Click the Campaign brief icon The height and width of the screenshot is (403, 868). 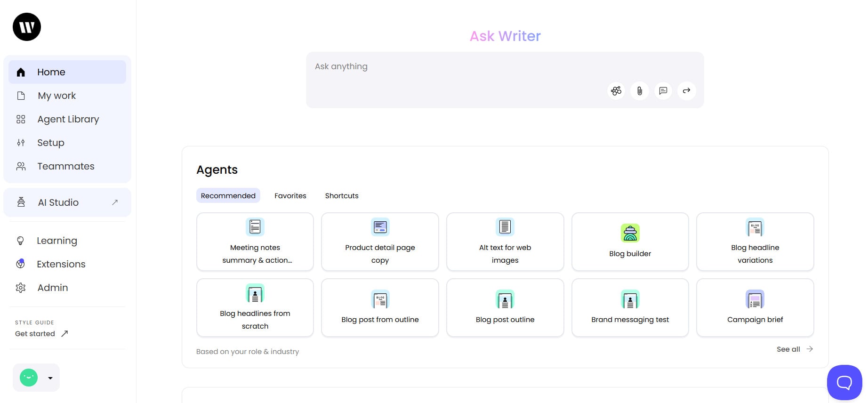pos(755,299)
